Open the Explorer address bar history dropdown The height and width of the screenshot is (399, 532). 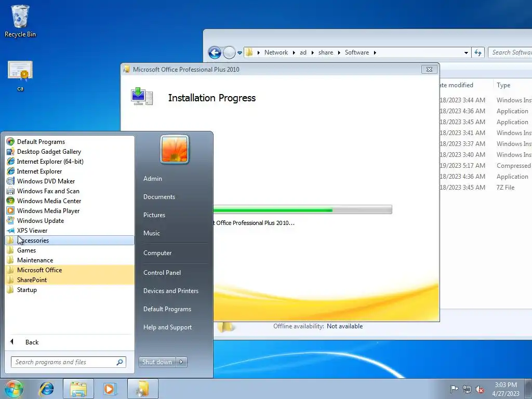coord(466,52)
